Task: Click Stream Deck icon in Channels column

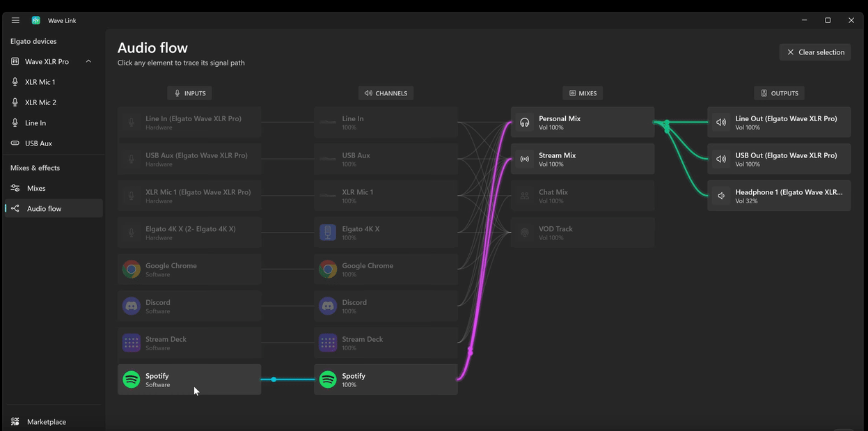Action: (328, 343)
